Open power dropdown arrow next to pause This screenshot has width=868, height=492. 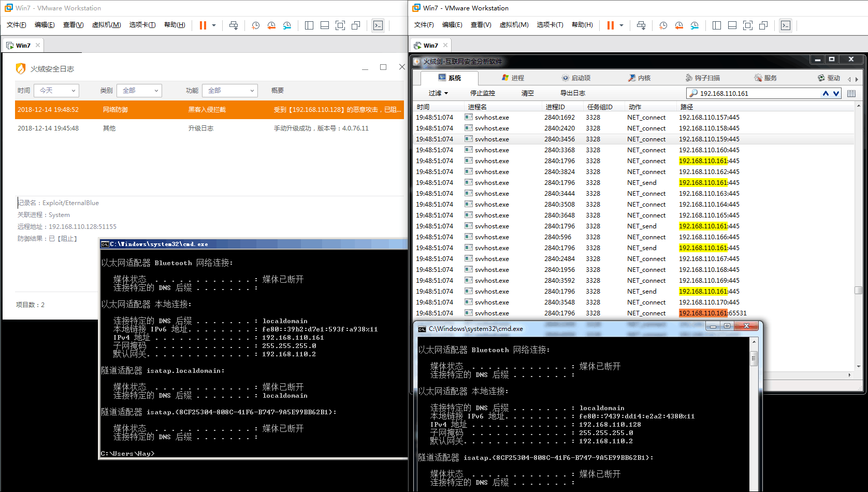tap(214, 25)
